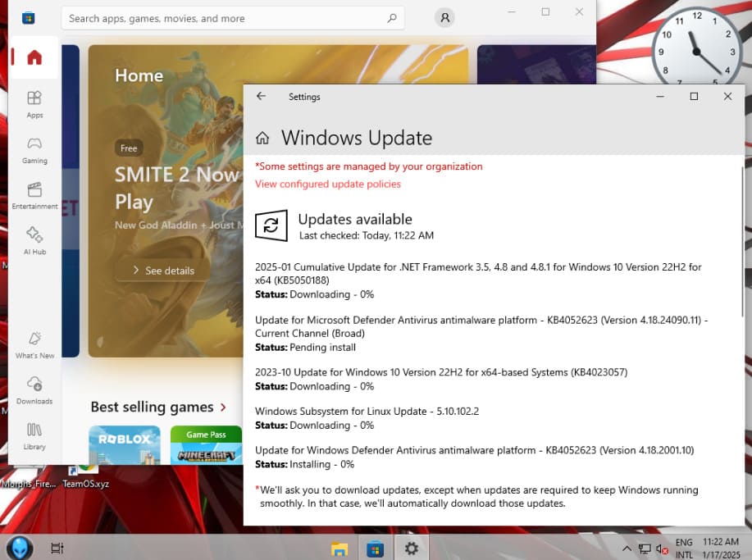The height and width of the screenshot is (560, 752).
Task: Click the download status under KB5050188 update
Action: (315, 294)
